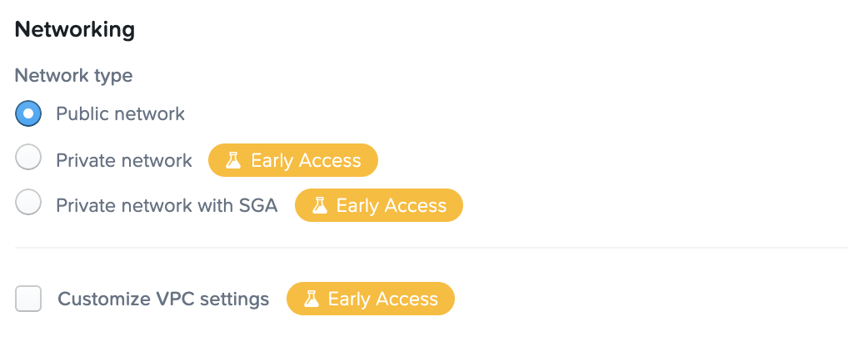This screenshot has height=342, width=868.
Task: Click Early Access badge text after SGA option
Action: (391, 205)
